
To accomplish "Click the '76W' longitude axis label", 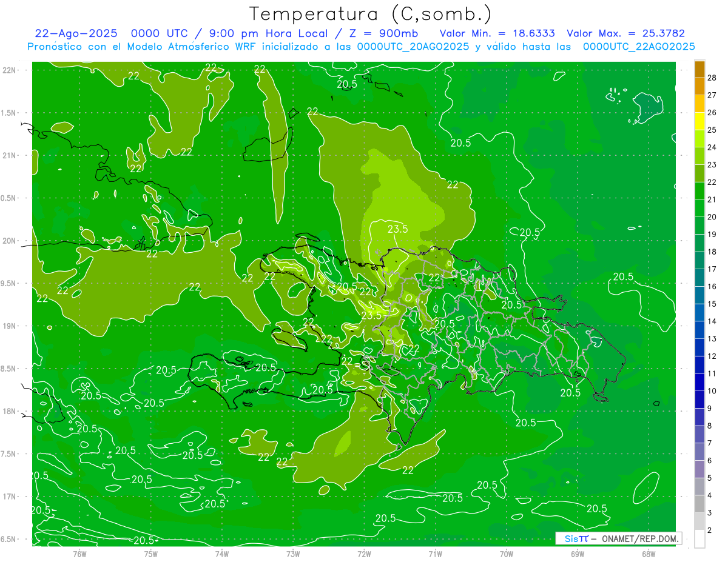I will tap(79, 554).
